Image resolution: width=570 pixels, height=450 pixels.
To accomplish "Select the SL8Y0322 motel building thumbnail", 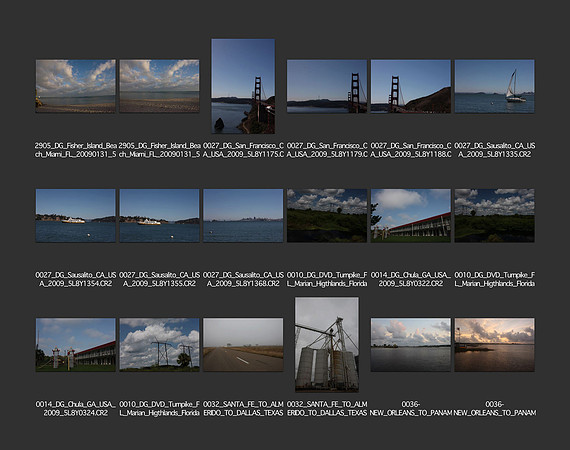I will pyautogui.click(x=411, y=216).
